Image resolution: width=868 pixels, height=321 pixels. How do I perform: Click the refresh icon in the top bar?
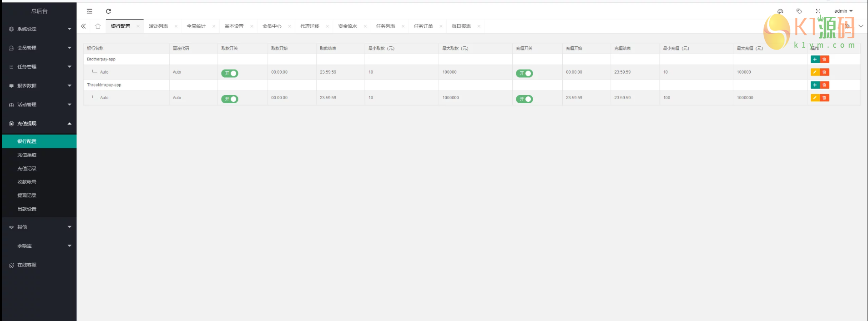(x=108, y=11)
